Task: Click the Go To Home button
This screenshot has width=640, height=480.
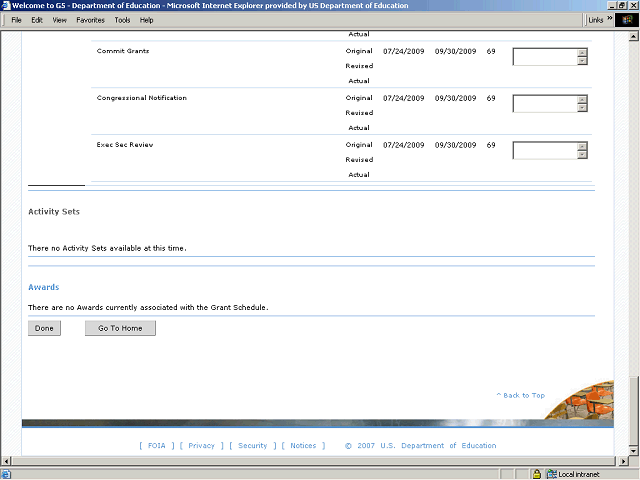Action: (x=120, y=328)
